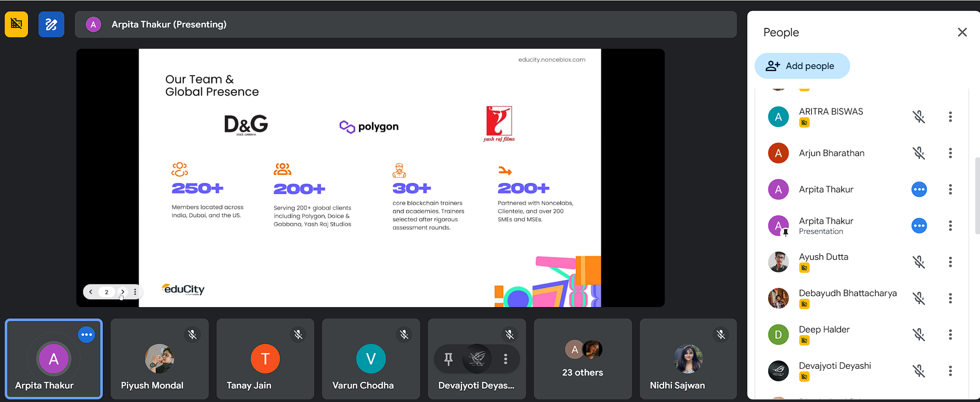
Task: Click the muted mic icon on Devajyoti Deyashi tile
Action: point(509,335)
